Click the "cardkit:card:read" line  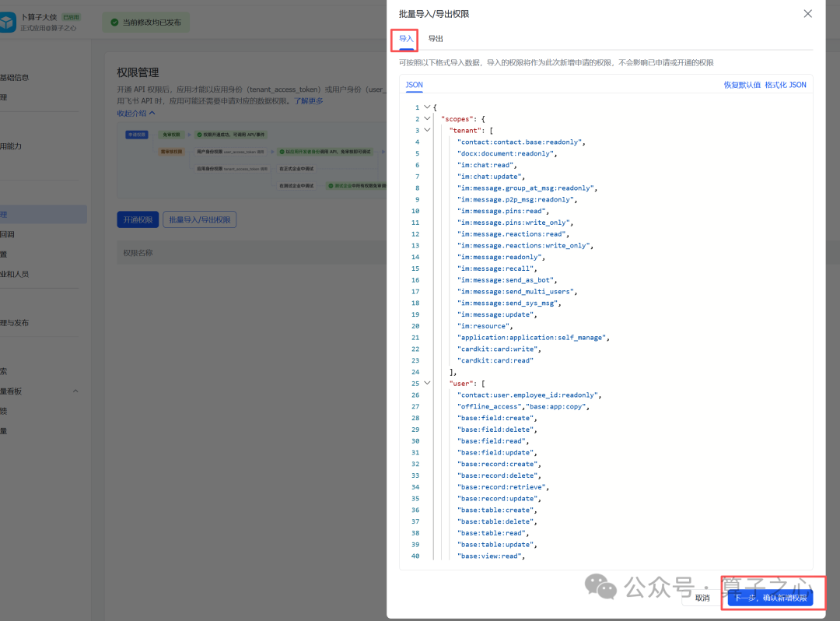pos(495,360)
